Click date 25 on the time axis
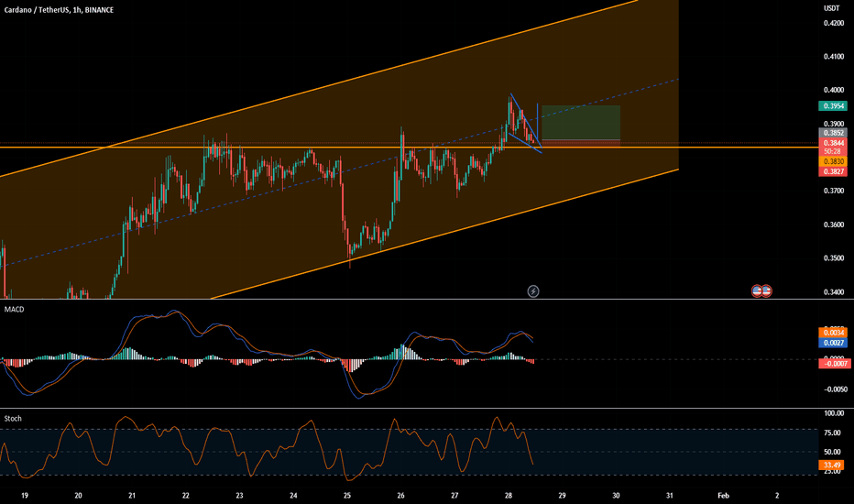 pyautogui.click(x=347, y=495)
